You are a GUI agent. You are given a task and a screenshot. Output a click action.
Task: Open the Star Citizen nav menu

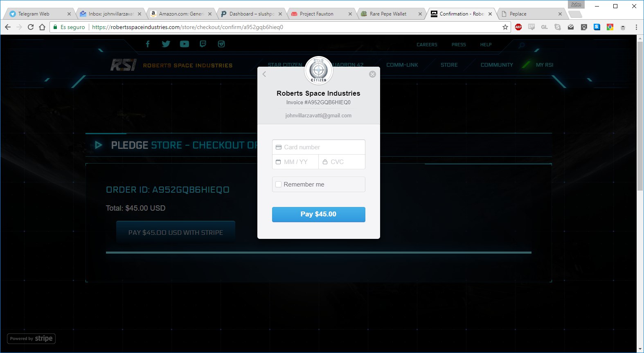[285, 65]
